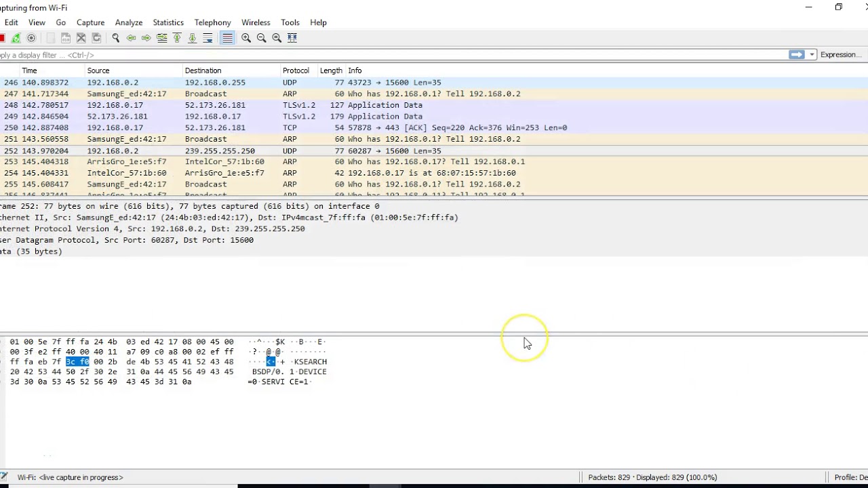The height and width of the screenshot is (488, 868).
Task: Open the Telephony menu
Action: 212,22
